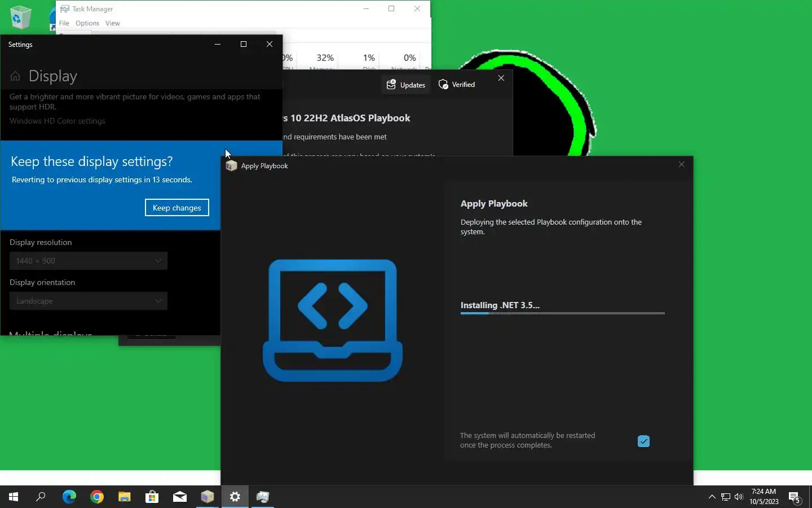Open the View menu in Task Manager
Viewport: 812px width, 508px height.
(112, 23)
